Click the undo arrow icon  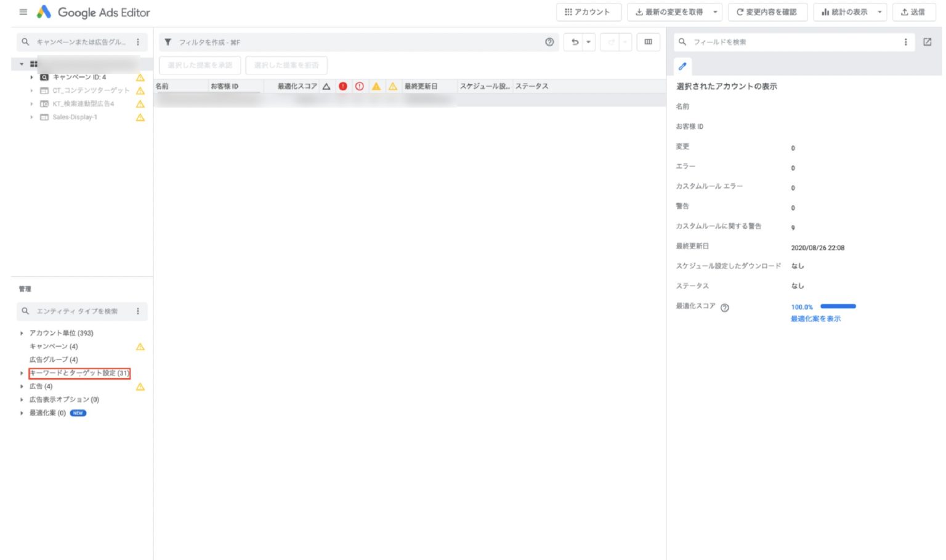[x=575, y=42]
